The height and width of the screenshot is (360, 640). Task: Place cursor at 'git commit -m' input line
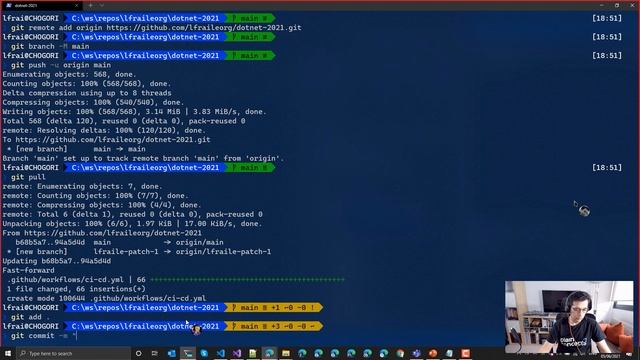(x=44, y=336)
